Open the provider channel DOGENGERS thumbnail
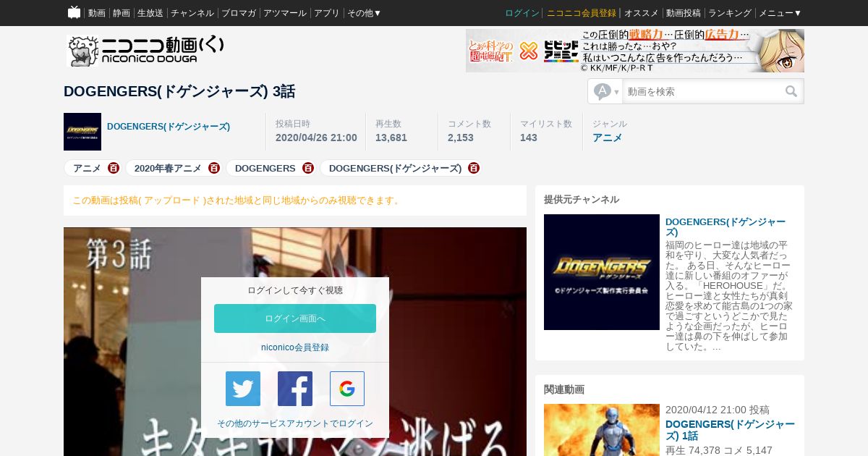This screenshot has width=868, height=456. tap(602, 272)
